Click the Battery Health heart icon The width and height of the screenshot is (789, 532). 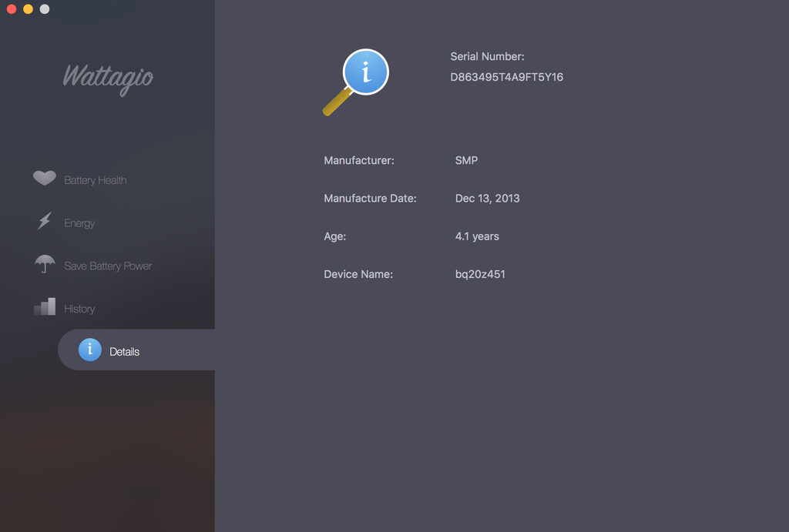(44, 178)
